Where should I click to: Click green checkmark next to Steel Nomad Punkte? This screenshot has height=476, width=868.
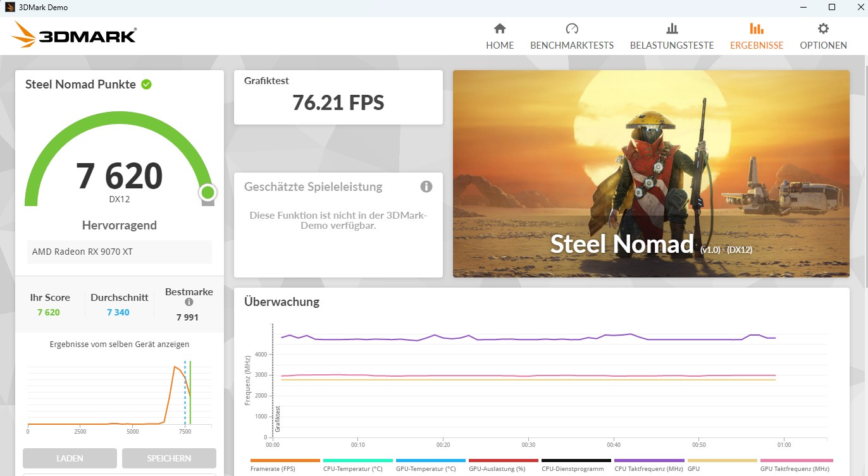(146, 84)
